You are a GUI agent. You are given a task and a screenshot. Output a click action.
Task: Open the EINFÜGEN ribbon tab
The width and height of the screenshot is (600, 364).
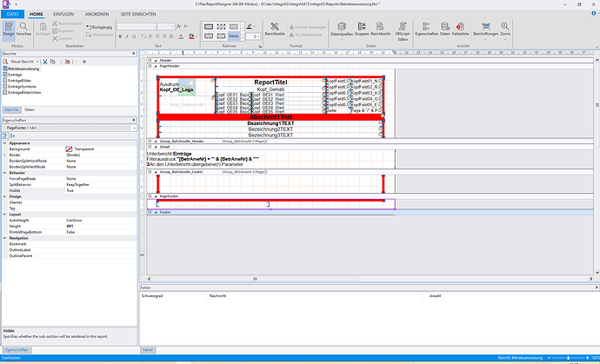(63, 15)
